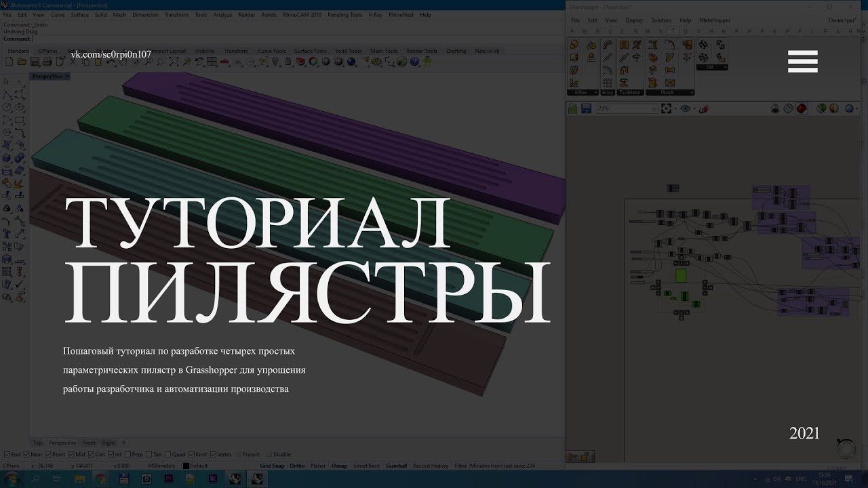
Task: Select the top-left component in Util panel
Action: pos(703,45)
